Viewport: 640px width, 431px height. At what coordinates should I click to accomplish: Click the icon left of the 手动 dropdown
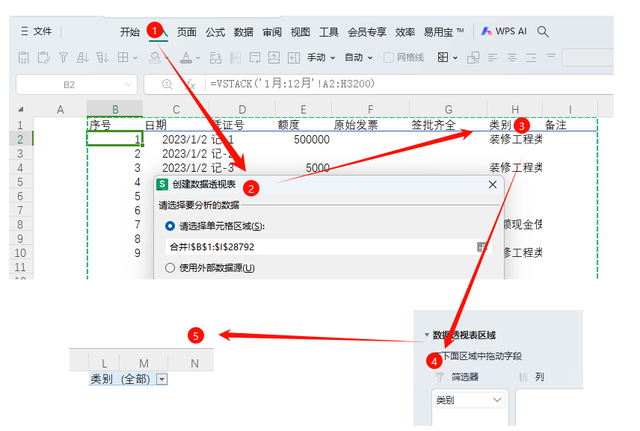click(x=293, y=58)
